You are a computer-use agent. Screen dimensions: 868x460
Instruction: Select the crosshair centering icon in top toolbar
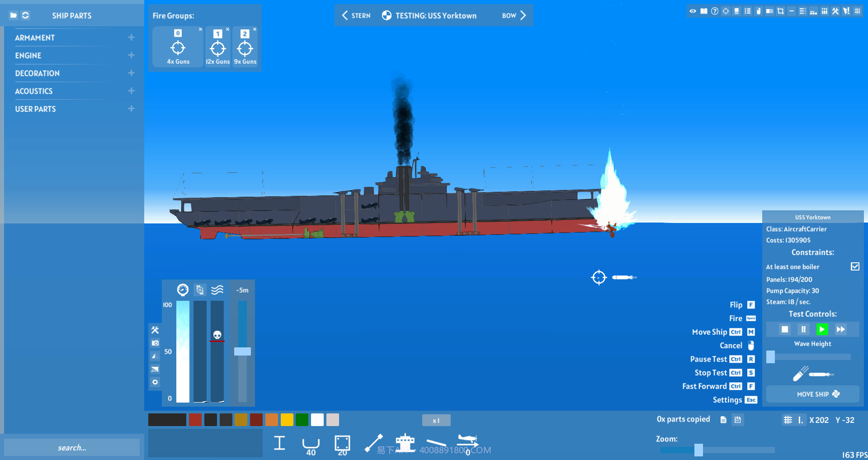pyautogui.click(x=726, y=11)
